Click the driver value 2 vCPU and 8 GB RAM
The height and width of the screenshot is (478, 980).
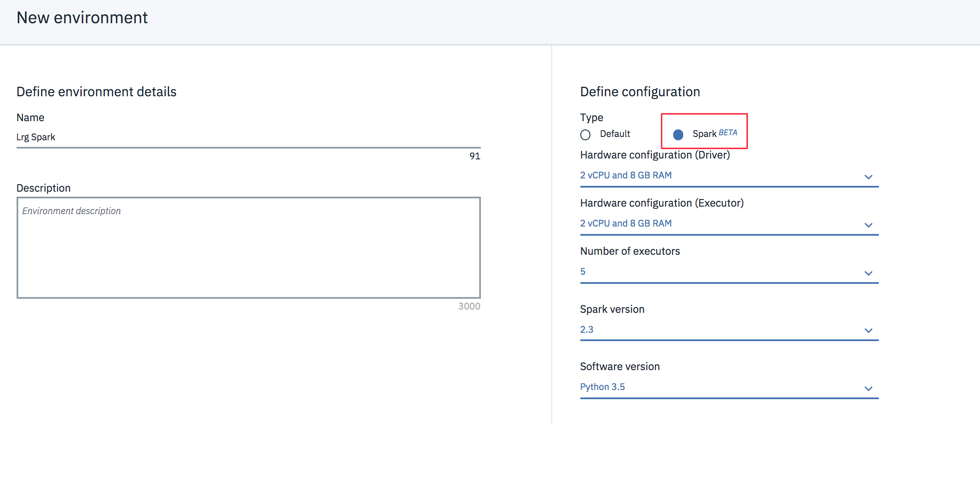click(x=626, y=175)
